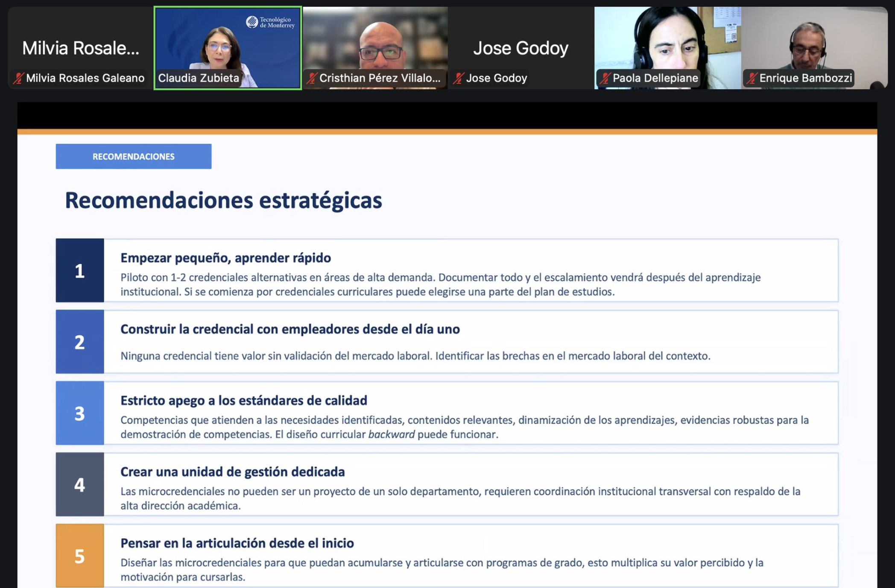This screenshot has width=895, height=588.
Task: Click muted mic icon beside Enrique Bambozzi
Action: (x=752, y=78)
